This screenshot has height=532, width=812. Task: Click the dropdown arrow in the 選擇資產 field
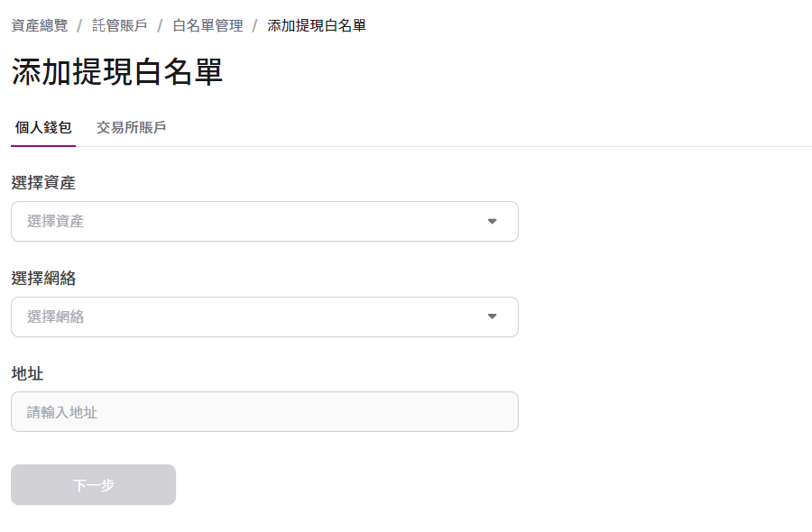tap(492, 222)
